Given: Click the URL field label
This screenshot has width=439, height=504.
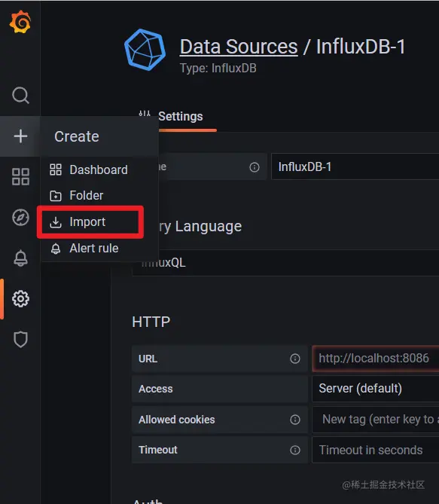Looking at the screenshot, I should tap(148, 359).
